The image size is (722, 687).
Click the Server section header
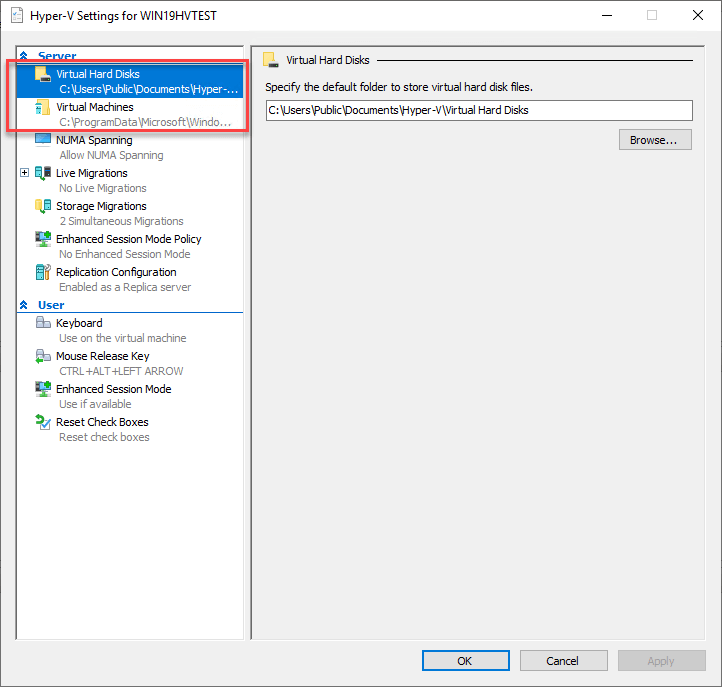coord(57,56)
